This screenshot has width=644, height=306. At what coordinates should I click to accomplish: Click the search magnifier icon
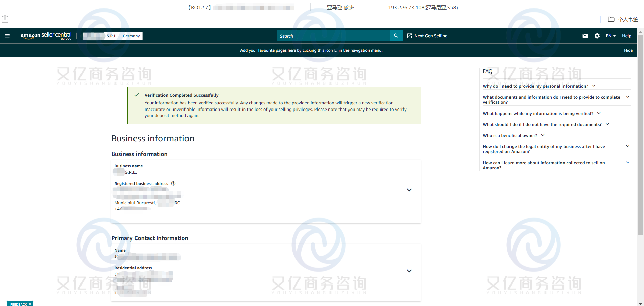coord(396,36)
